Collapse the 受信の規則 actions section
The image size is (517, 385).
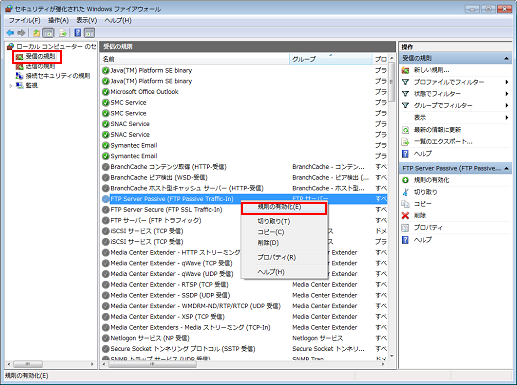click(506, 58)
